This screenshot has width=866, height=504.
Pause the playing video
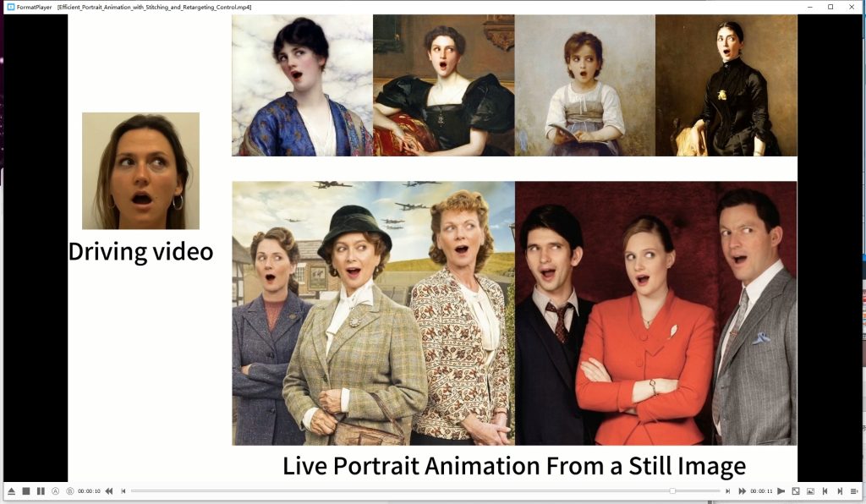[x=41, y=491]
